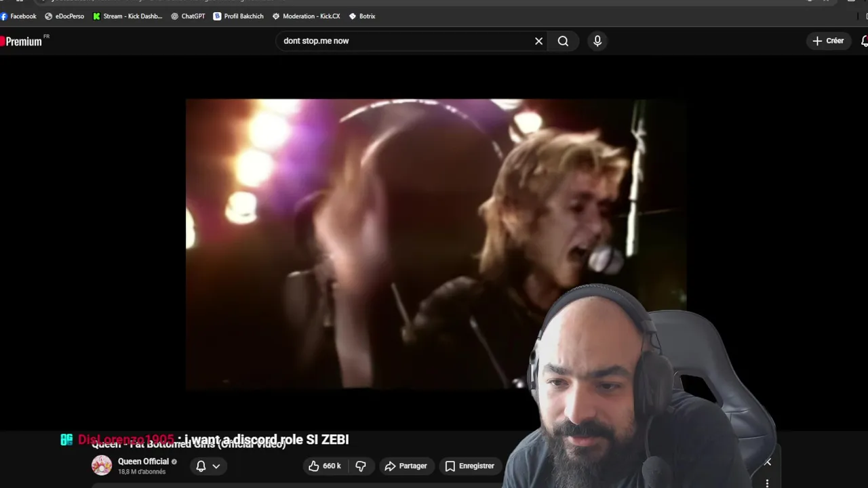Dislike the video with thumbs down icon
The image size is (868, 488).
pos(361,466)
